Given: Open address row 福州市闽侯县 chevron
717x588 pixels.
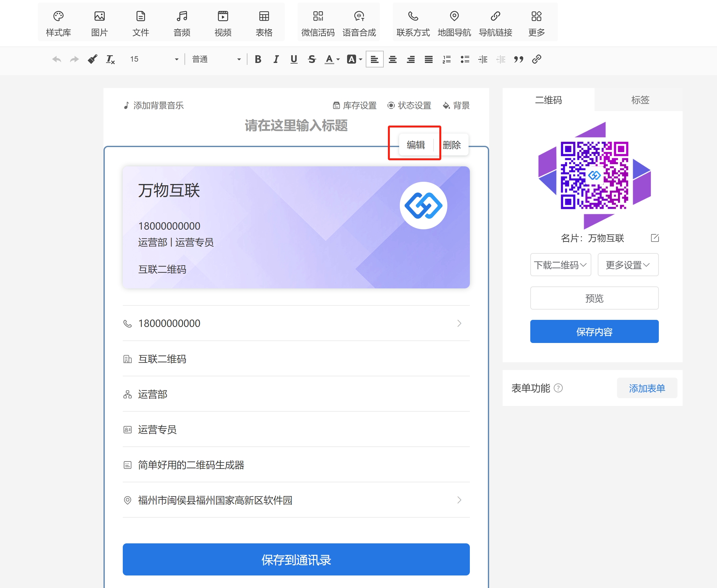Looking at the screenshot, I should [x=459, y=500].
